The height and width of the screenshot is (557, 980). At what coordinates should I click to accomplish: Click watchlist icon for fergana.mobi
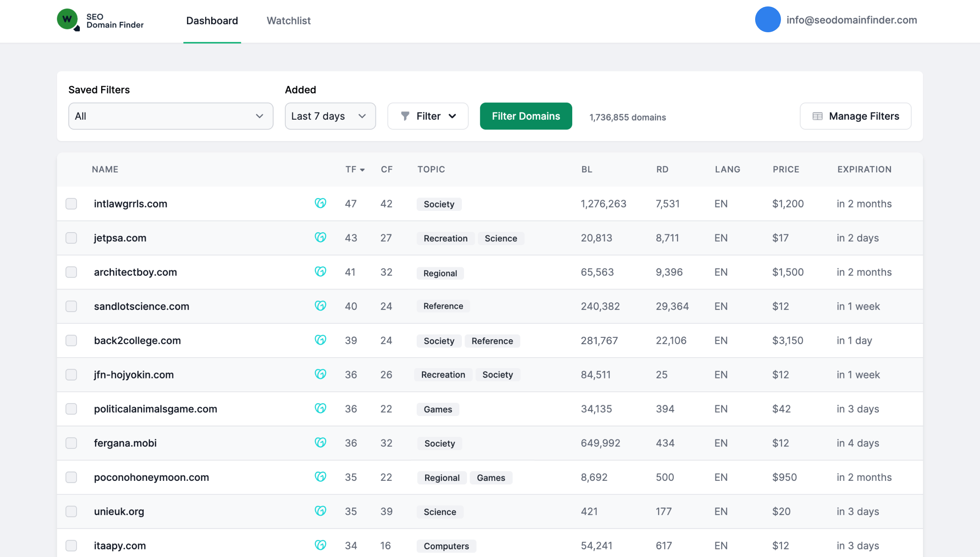[x=320, y=443]
